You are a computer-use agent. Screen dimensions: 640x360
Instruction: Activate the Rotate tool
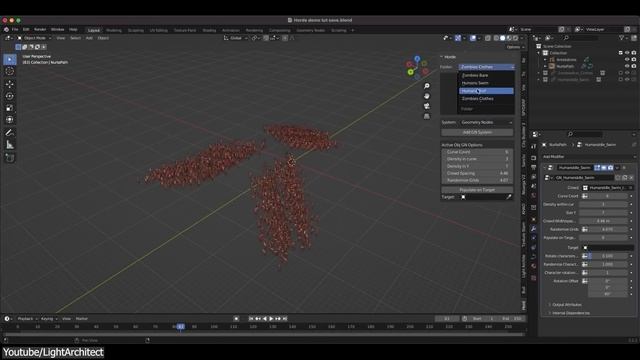coord(10,96)
